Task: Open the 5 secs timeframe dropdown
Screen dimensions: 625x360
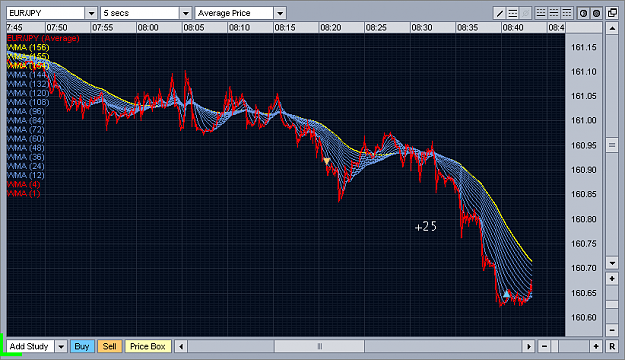Action: [x=185, y=13]
